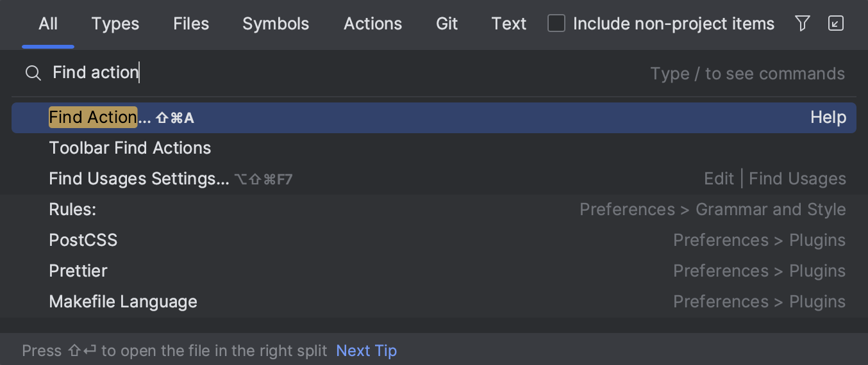This screenshot has height=365, width=868.
Task: Choose Toolbar Find Actions result
Action: click(x=130, y=148)
